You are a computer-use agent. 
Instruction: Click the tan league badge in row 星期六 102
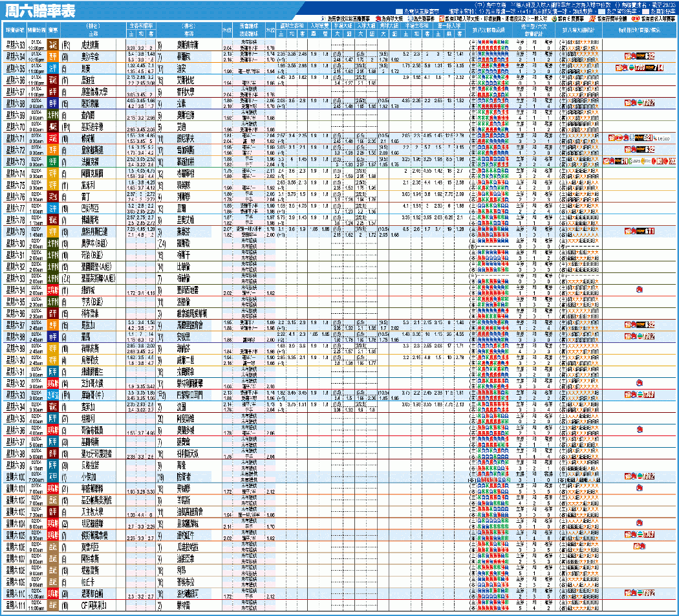(x=53, y=501)
